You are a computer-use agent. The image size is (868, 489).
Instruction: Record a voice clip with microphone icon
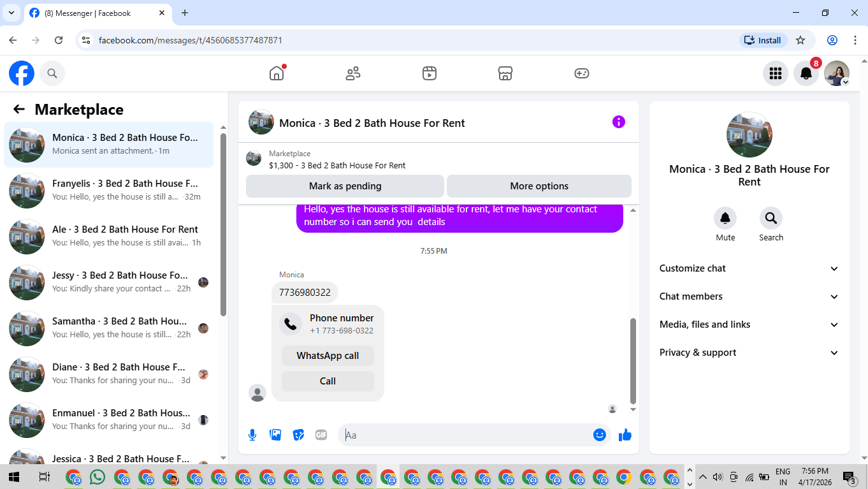[252, 435]
